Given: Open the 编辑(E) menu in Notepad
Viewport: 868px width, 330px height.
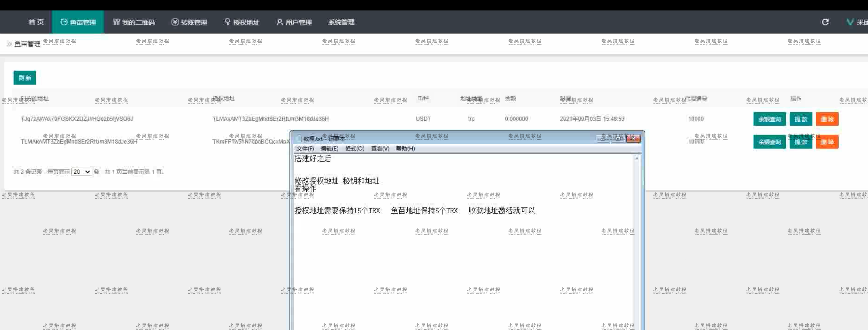Looking at the screenshot, I should [330, 148].
